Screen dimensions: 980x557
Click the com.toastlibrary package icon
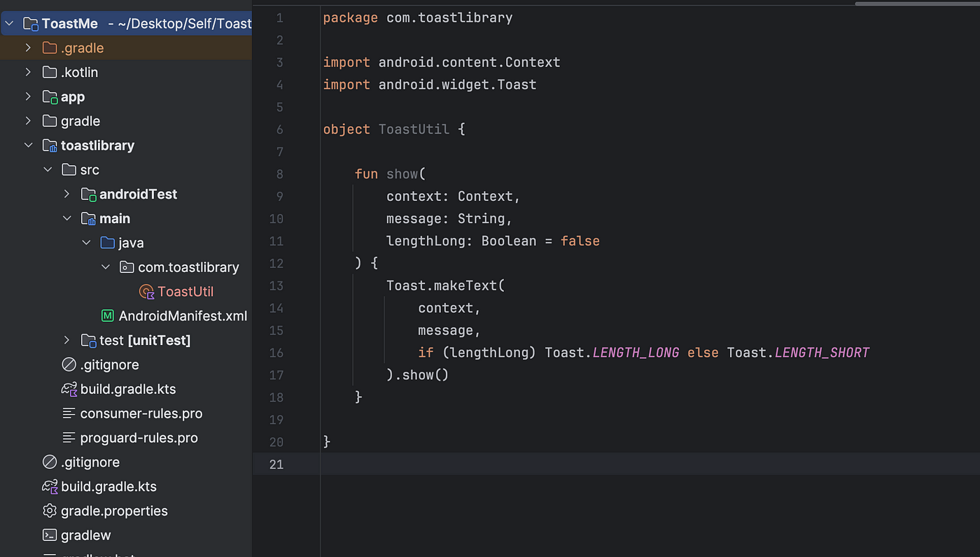[x=127, y=267]
